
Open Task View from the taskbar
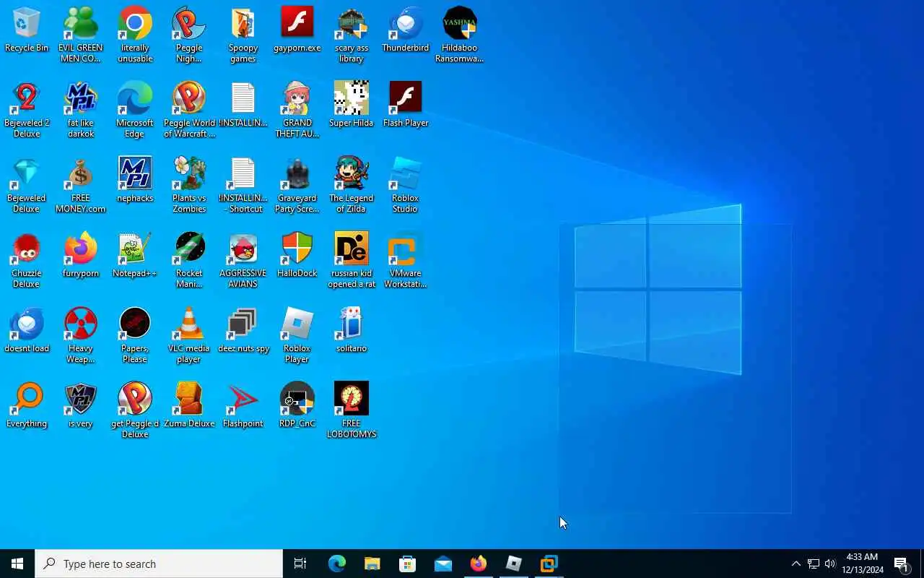click(300, 564)
